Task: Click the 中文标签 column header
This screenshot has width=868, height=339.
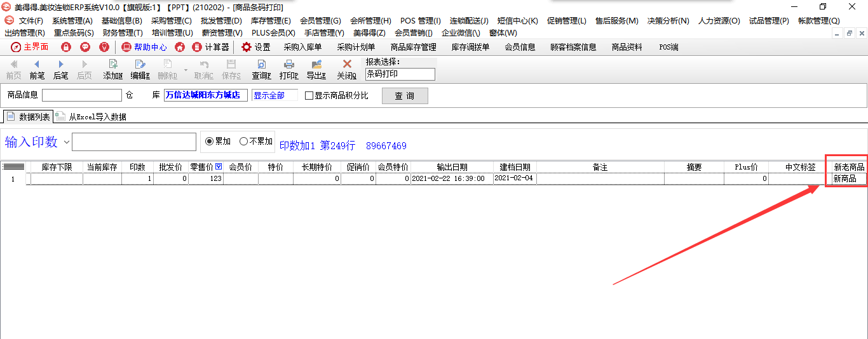Action: click(x=800, y=167)
